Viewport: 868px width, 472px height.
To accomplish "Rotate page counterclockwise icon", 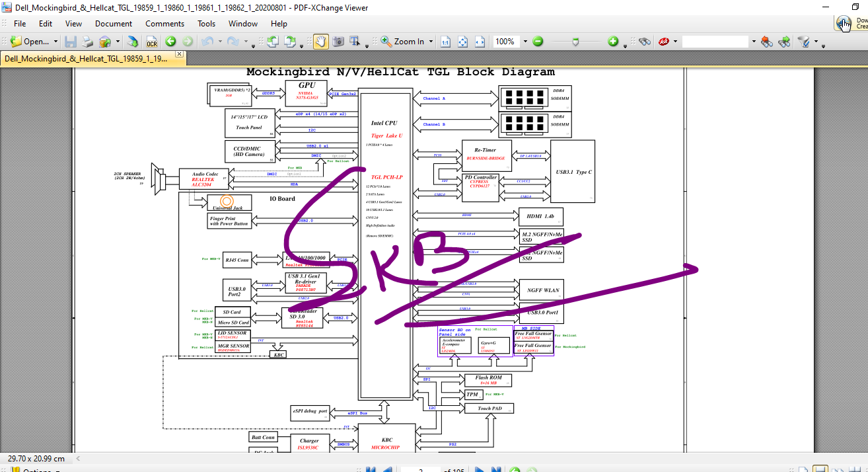I will pos(272,41).
